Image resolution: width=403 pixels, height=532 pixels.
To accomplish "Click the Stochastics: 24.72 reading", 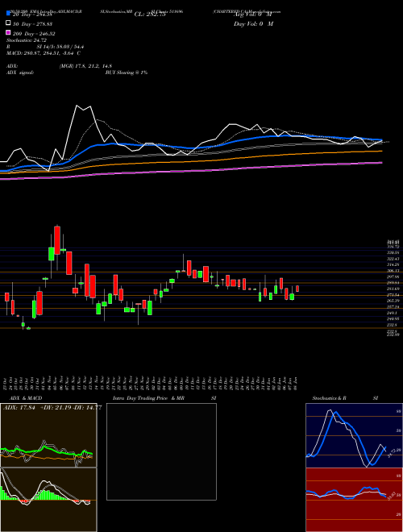I will pos(26,40).
